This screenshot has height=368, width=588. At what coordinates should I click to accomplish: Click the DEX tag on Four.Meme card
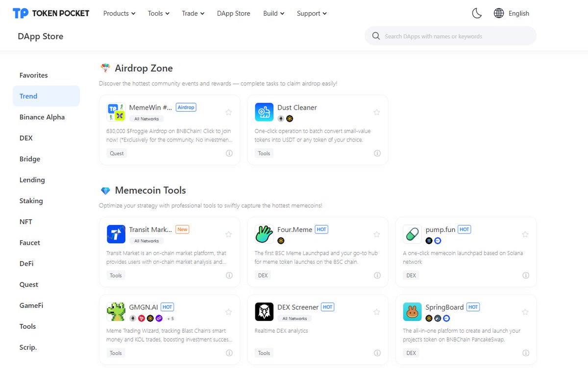pos(263,276)
